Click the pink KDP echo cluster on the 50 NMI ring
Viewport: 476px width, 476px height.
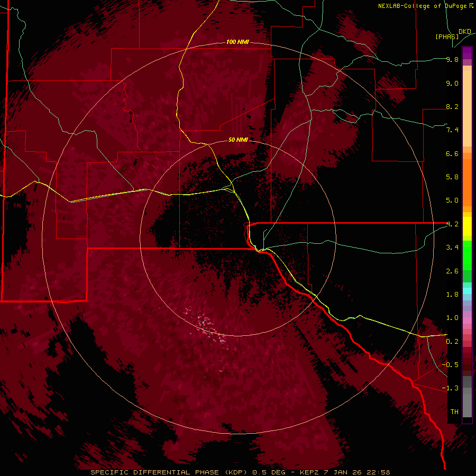[x=206, y=326]
